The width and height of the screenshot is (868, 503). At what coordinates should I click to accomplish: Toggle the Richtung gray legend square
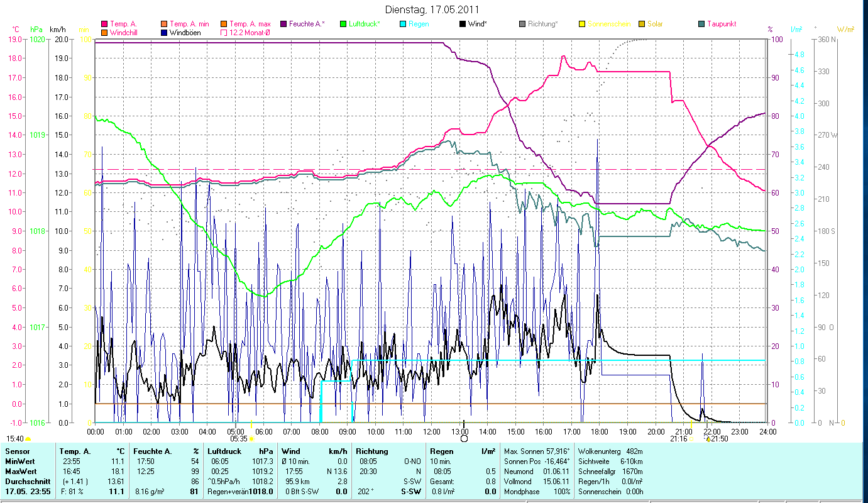coord(522,24)
